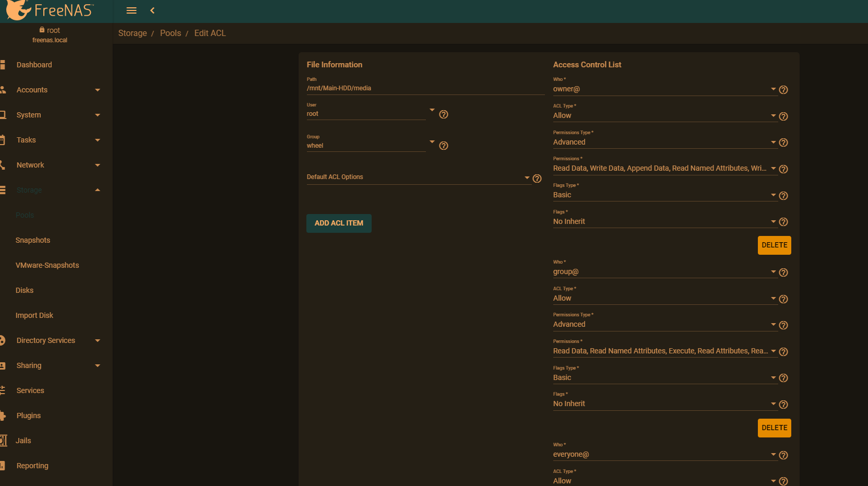This screenshot has width=868, height=486.
Task: Click Edit ACL breadcrumb
Action: [210, 33]
